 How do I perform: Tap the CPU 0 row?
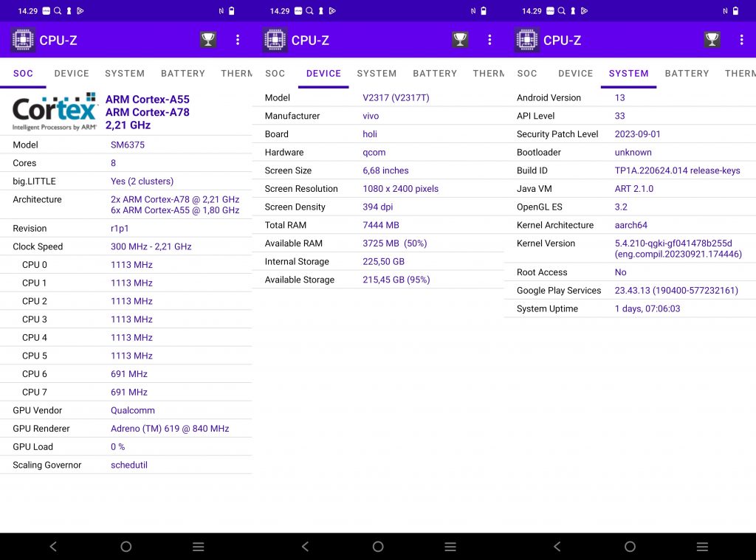126,265
